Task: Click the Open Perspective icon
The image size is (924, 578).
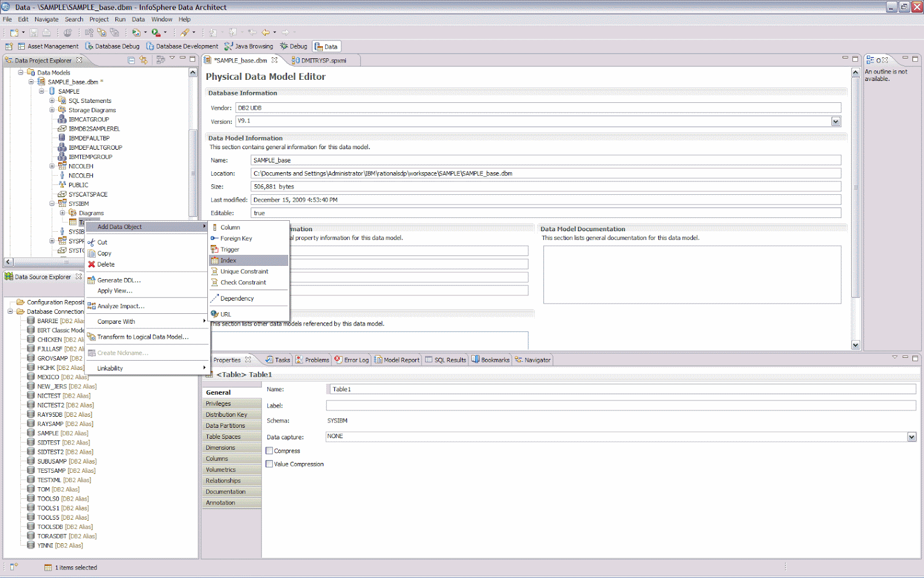Action: pos(9,46)
